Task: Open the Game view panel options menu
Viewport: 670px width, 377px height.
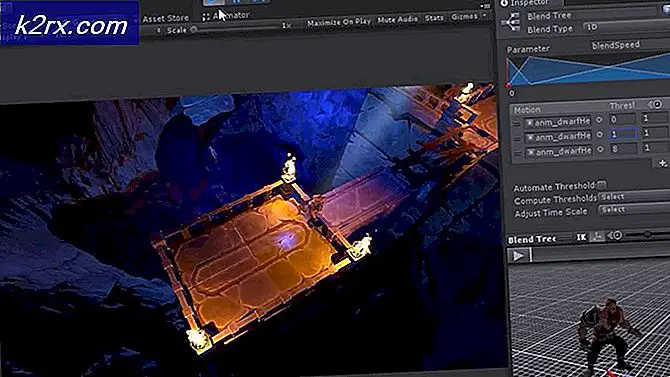Action: click(x=485, y=6)
